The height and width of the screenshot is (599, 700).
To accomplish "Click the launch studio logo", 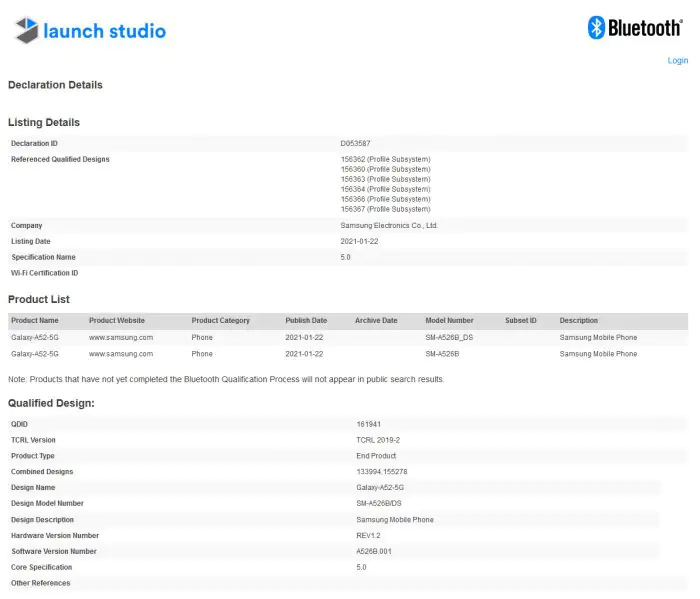I will (90, 30).
